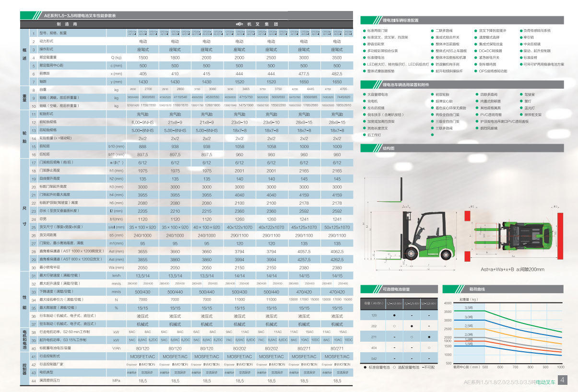This screenshot has width=578, height=392.
Task: Click the 最小转弯半径 row label
Action: click(50, 267)
